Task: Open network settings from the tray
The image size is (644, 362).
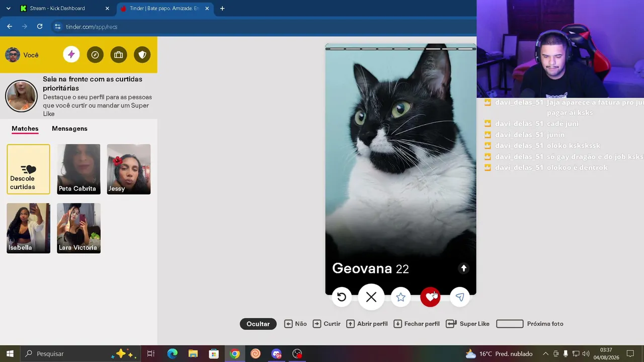Action: 576,353
